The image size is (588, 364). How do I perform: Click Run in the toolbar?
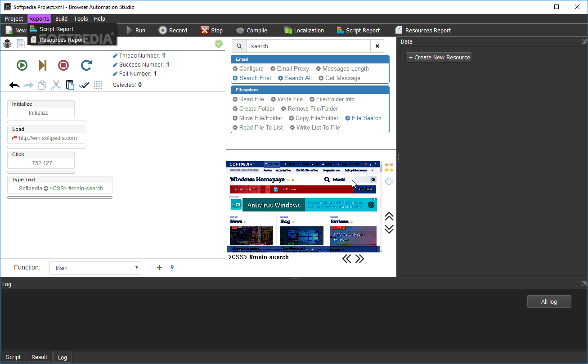tap(135, 30)
